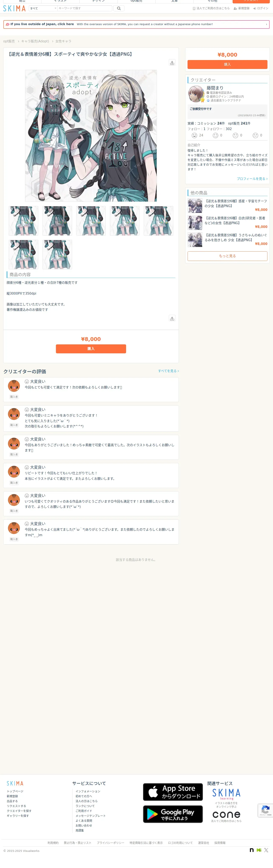Open thumbnail of うさちゃんのぬいぐるみ product
Viewport: 273px width, 868px height.
(195, 240)
